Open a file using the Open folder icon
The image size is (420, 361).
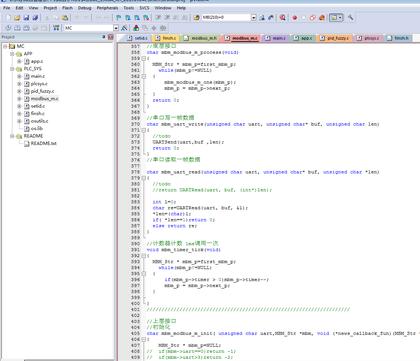coord(17,18)
